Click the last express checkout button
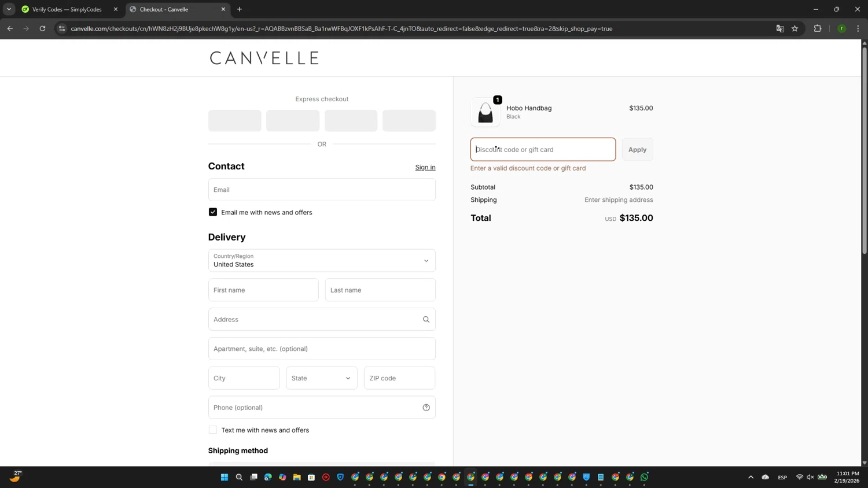This screenshot has height=488, width=868. 409,121
